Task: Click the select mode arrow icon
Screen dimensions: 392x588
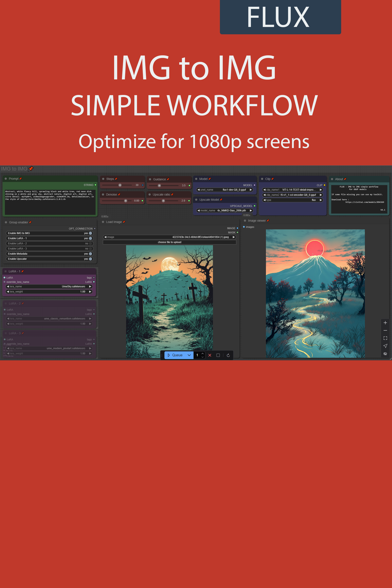Action: click(x=385, y=346)
